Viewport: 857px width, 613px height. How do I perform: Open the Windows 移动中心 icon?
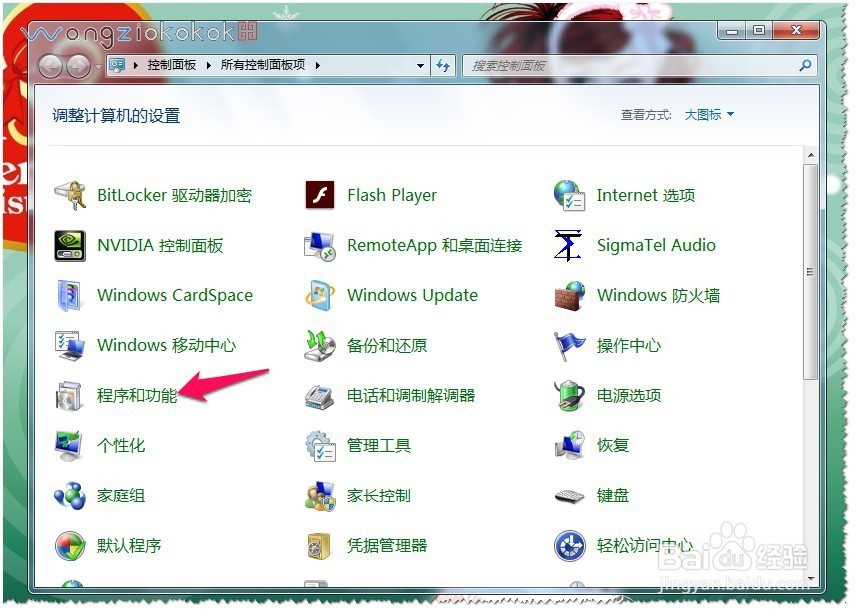coord(70,346)
